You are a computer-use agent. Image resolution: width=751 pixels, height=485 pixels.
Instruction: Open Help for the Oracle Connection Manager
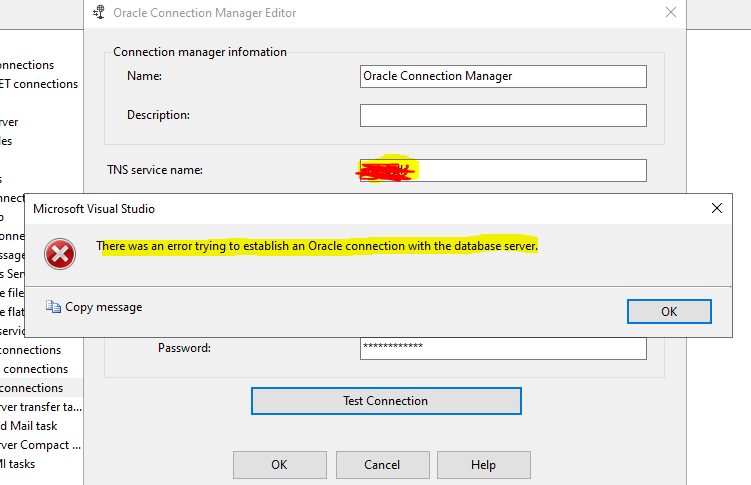pyautogui.click(x=483, y=465)
